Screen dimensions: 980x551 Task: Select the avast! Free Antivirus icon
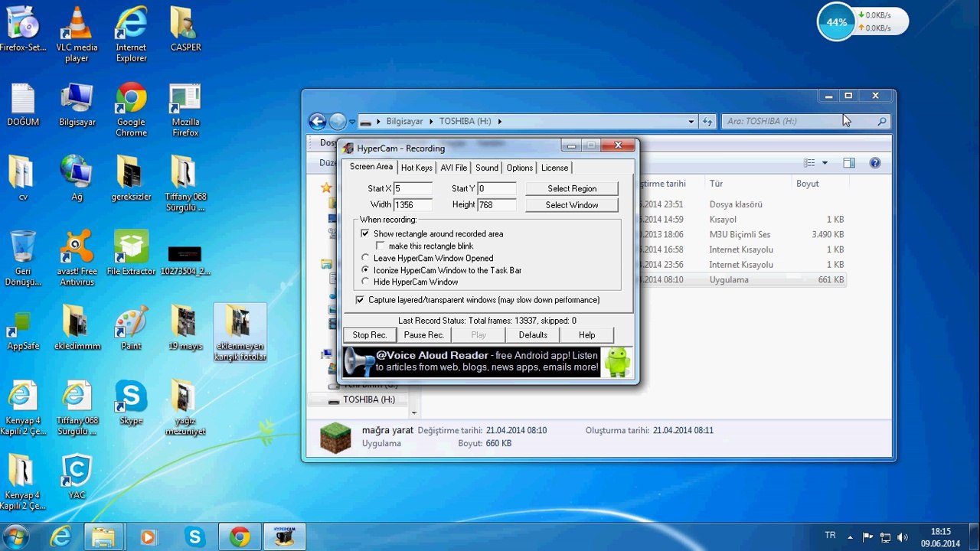[77, 258]
